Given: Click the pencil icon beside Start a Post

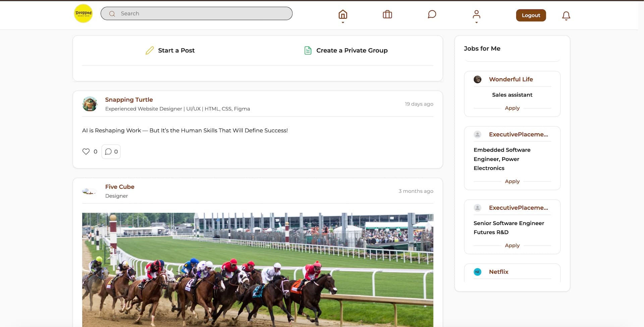Looking at the screenshot, I should tap(150, 50).
